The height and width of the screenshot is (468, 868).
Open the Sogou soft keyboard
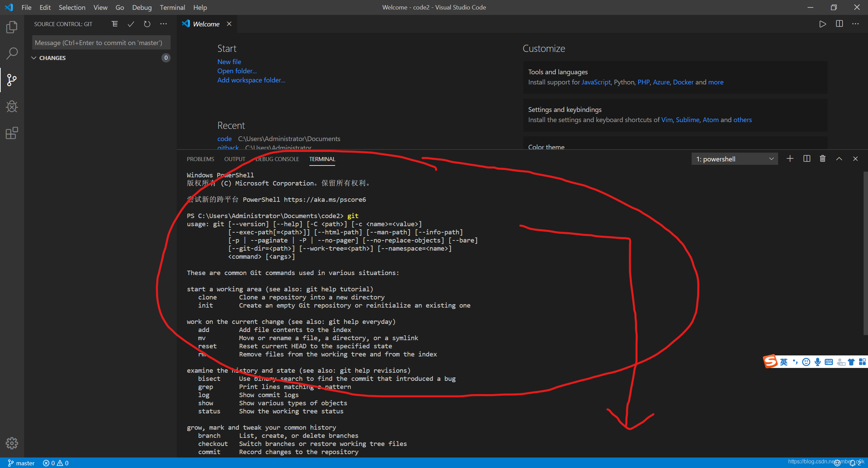pos(829,362)
